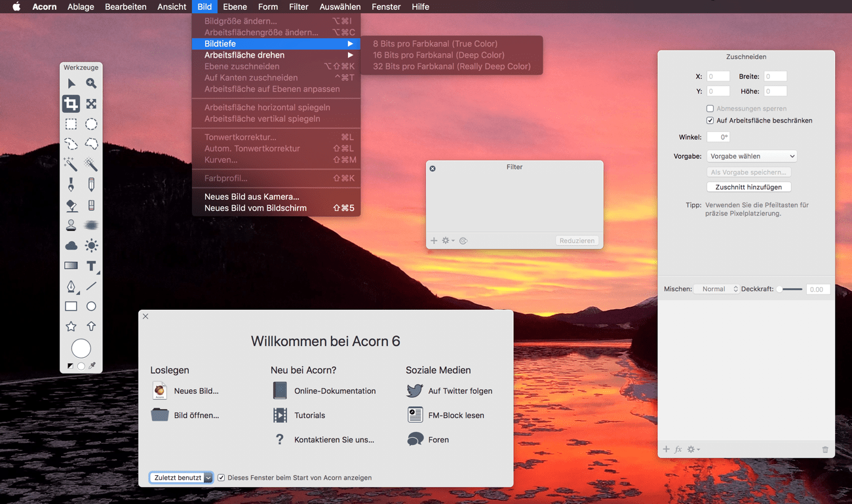Select the line drawing tool
The image size is (852, 504).
pos(91,286)
